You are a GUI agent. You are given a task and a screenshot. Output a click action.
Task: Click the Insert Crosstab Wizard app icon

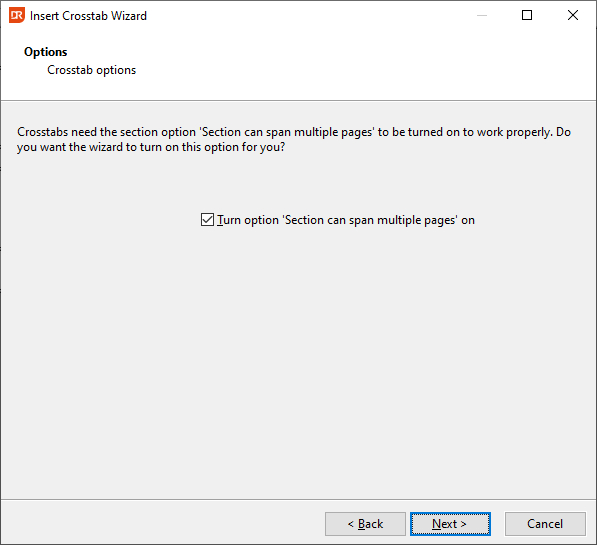[17, 15]
